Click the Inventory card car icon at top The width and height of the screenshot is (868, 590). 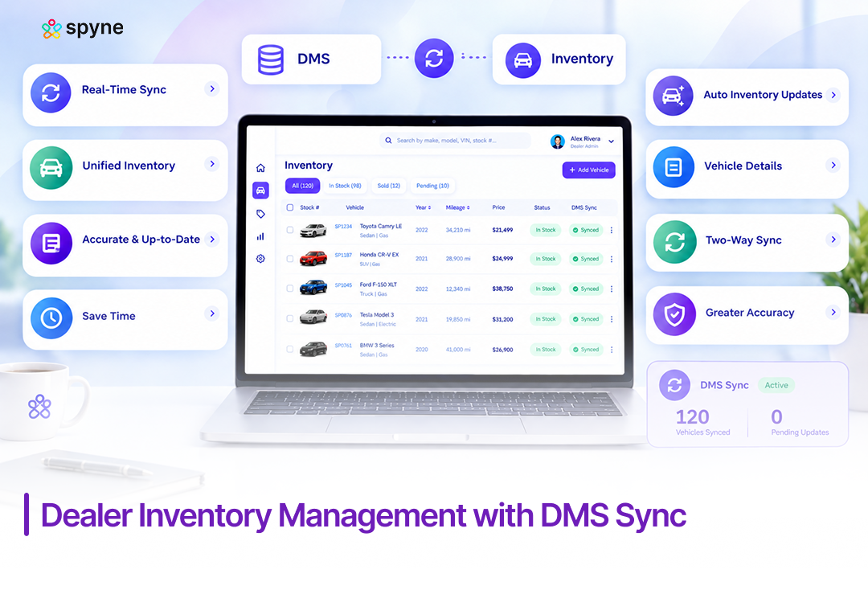click(x=523, y=60)
